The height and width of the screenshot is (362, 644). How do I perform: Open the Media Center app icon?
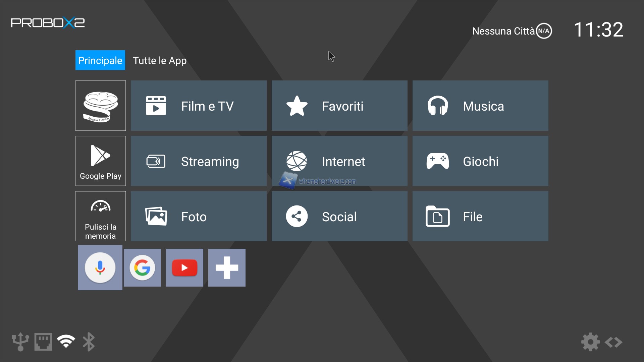[x=100, y=106]
